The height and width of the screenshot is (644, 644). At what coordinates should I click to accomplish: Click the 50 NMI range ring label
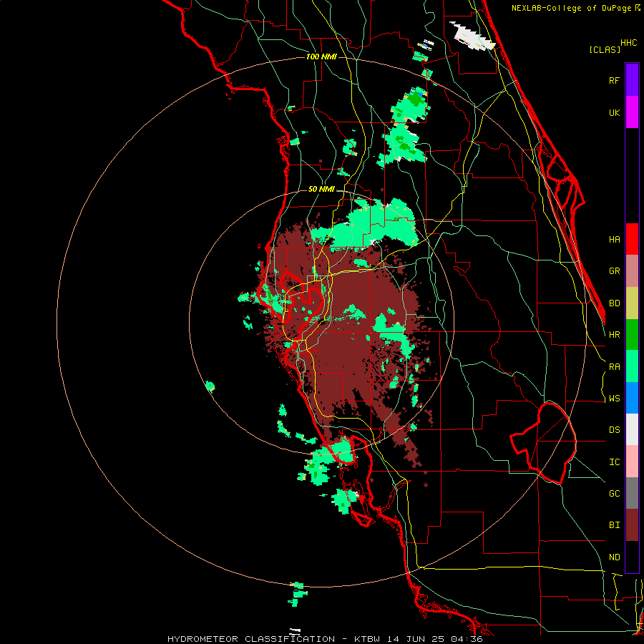tap(321, 189)
